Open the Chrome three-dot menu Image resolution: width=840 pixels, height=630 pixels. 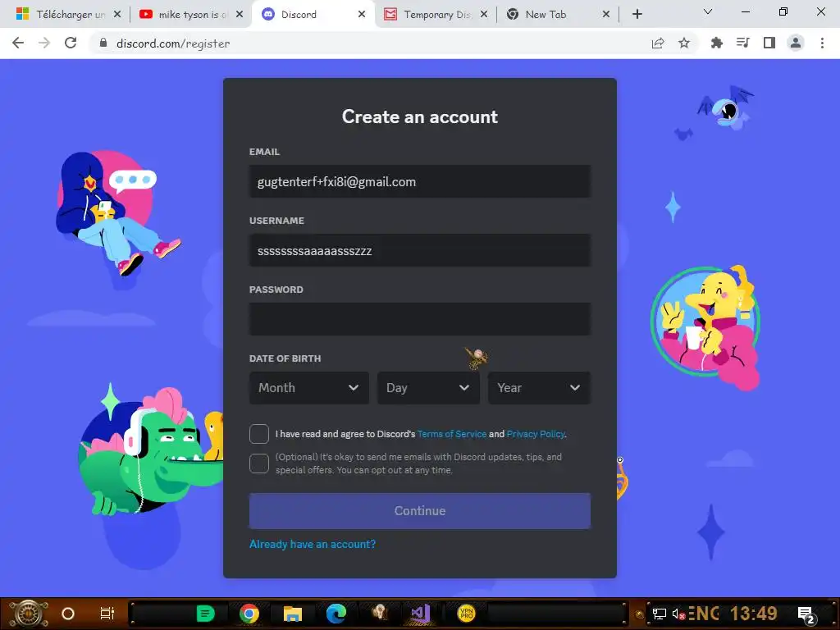tap(822, 43)
